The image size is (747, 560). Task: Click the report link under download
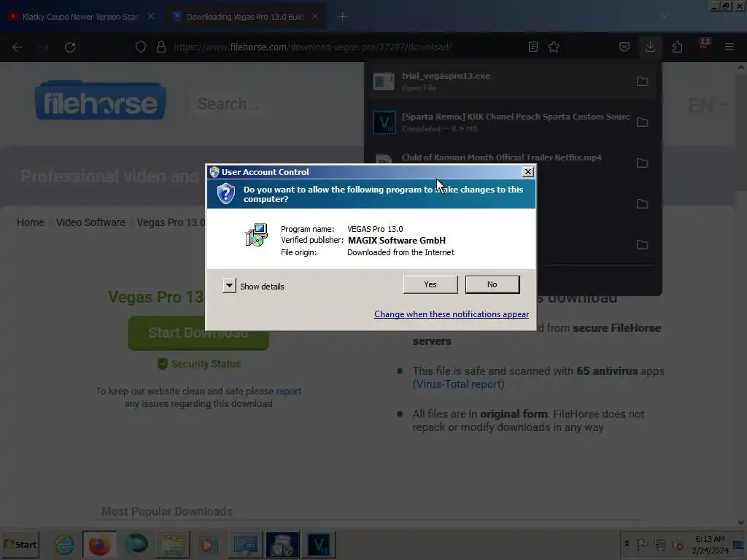(x=288, y=391)
